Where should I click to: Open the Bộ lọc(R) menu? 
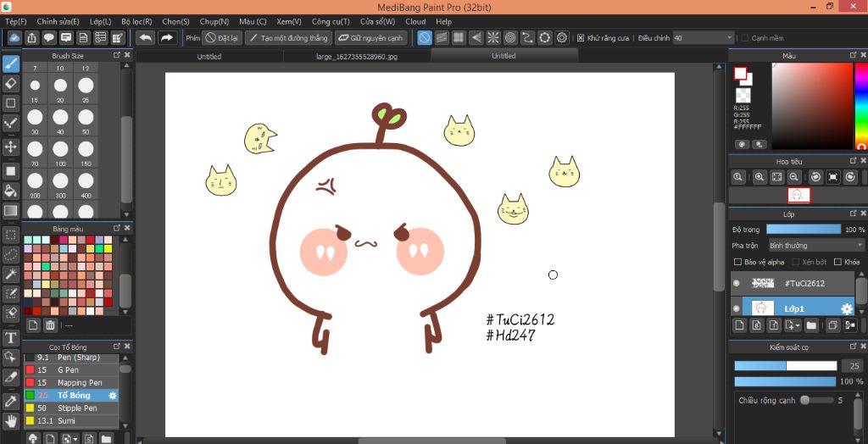click(x=136, y=21)
